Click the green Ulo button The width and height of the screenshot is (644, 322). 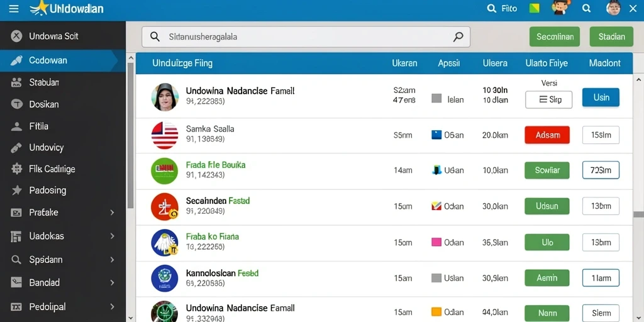[x=547, y=242]
